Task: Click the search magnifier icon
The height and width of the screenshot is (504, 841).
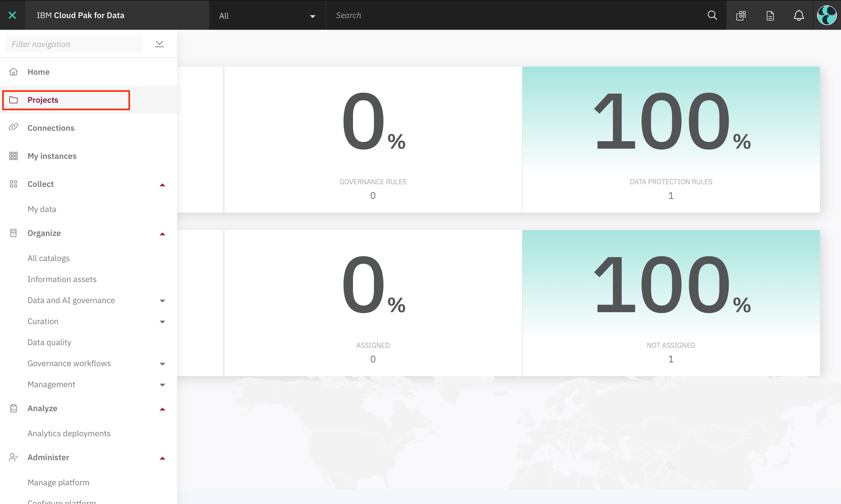Action: coord(712,15)
